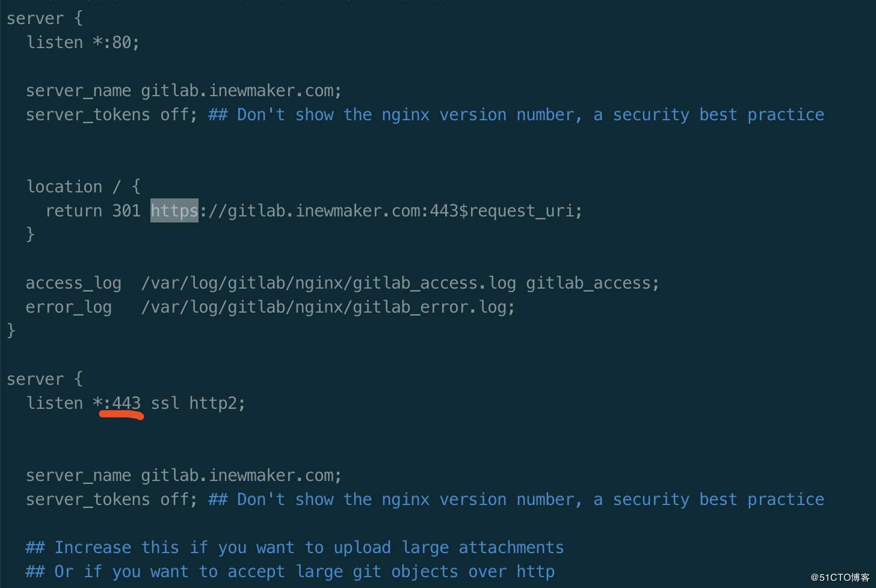Click first server_name gitlab.inewmaker.com line
The width and height of the screenshot is (876, 588).
point(184,91)
